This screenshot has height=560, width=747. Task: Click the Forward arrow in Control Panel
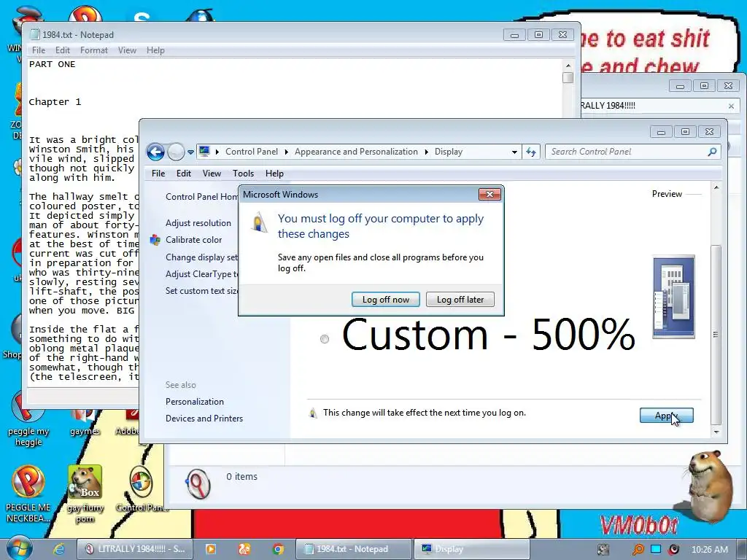176,152
